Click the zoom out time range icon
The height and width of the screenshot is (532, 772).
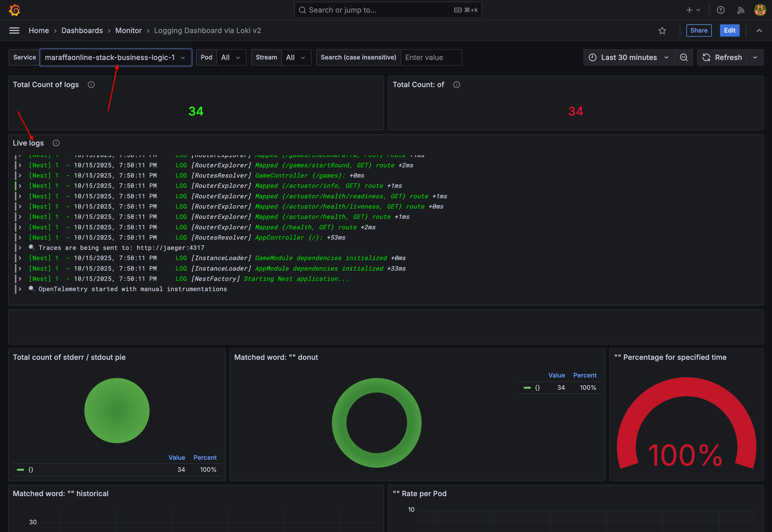pyautogui.click(x=683, y=57)
